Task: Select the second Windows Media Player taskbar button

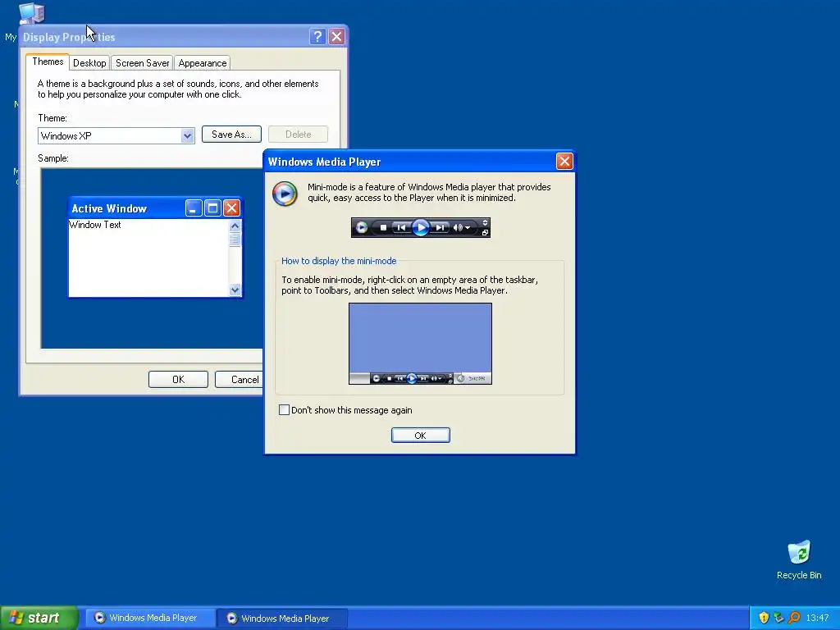Action: pyautogui.click(x=282, y=619)
